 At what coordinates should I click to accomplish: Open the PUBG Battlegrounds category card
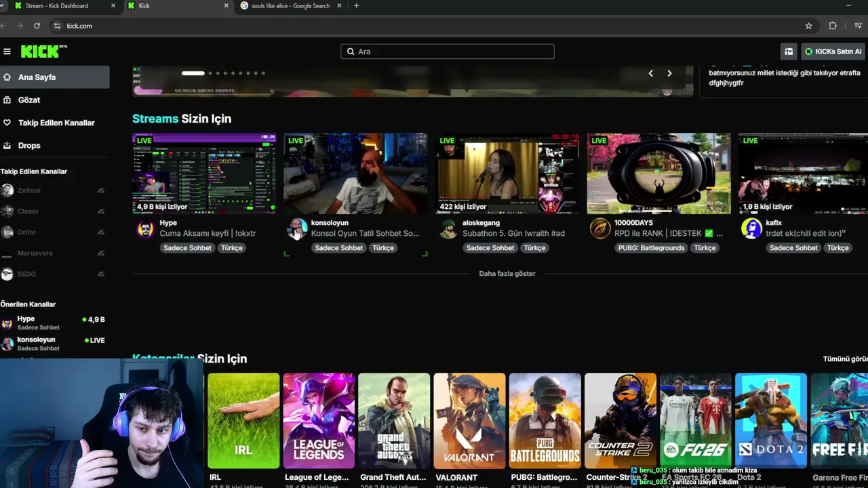pos(545,420)
